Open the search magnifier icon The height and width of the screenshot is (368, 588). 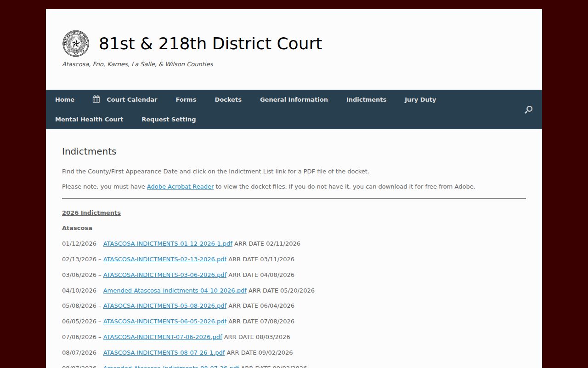(x=528, y=109)
